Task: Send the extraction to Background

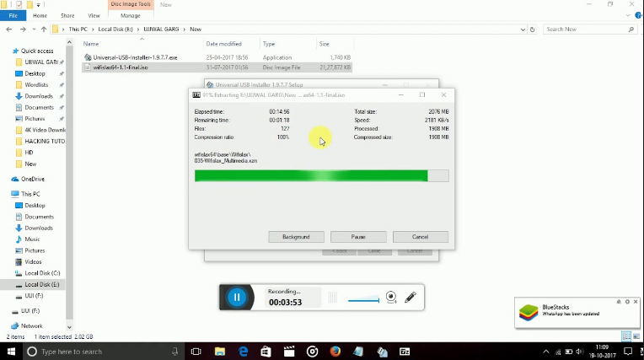Action: point(296,237)
